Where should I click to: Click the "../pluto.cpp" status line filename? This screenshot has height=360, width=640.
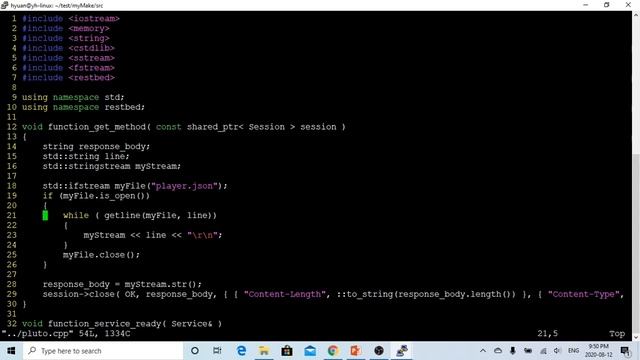pos(38,333)
